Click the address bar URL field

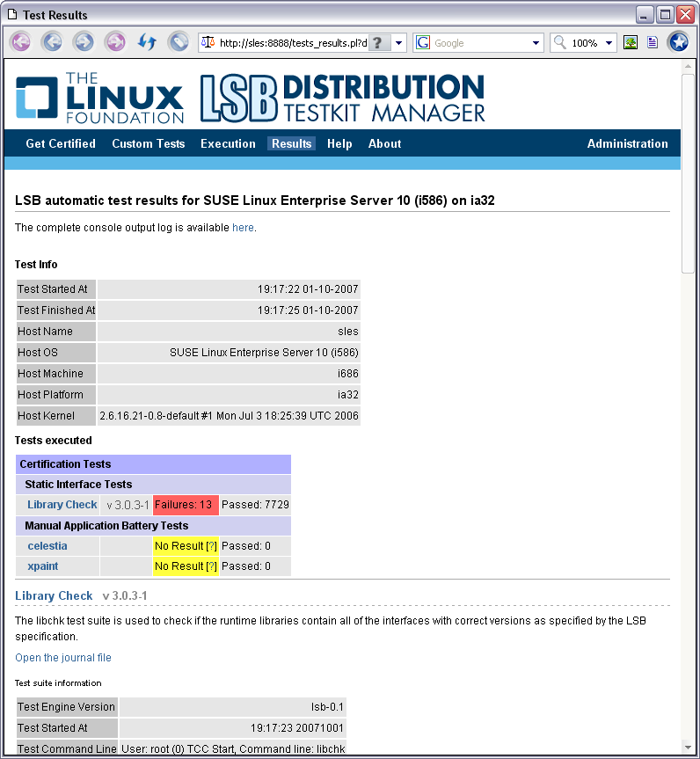pyautogui.click(x=293, y=43)
